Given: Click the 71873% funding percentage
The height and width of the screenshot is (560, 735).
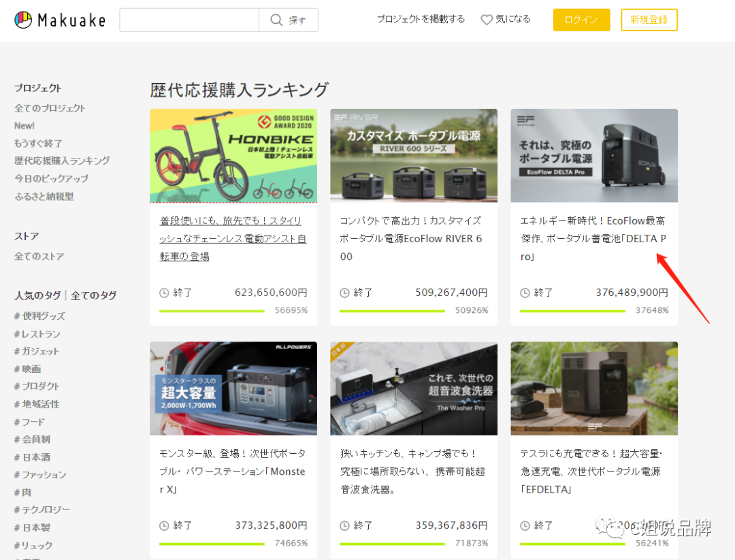Looking at the screenshot, I should 472,543.
